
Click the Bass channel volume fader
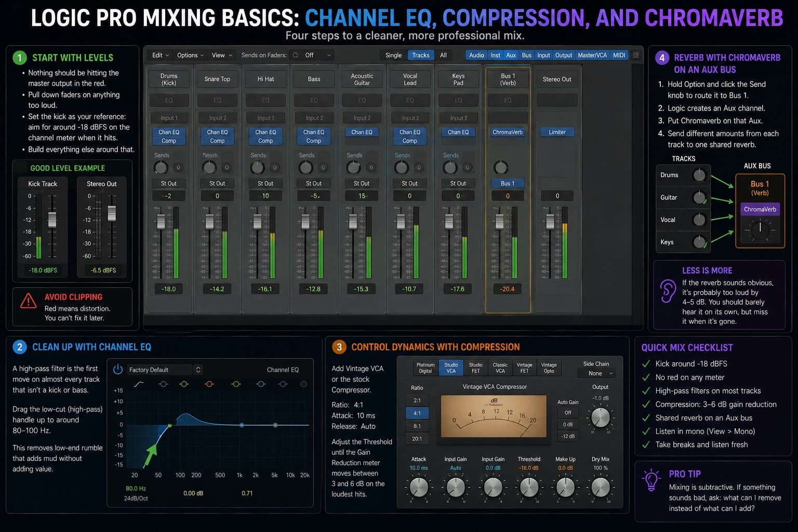305,222
